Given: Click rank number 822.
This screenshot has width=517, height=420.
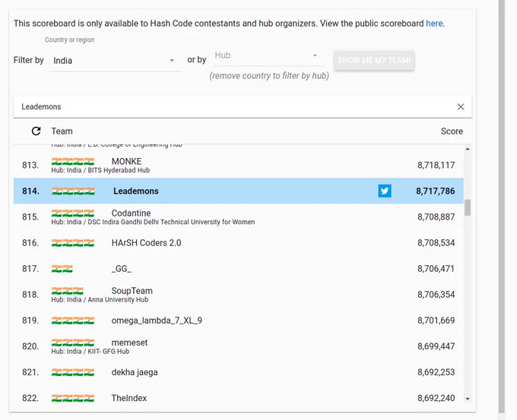Looking at the screenshot, I should point(30,398).
